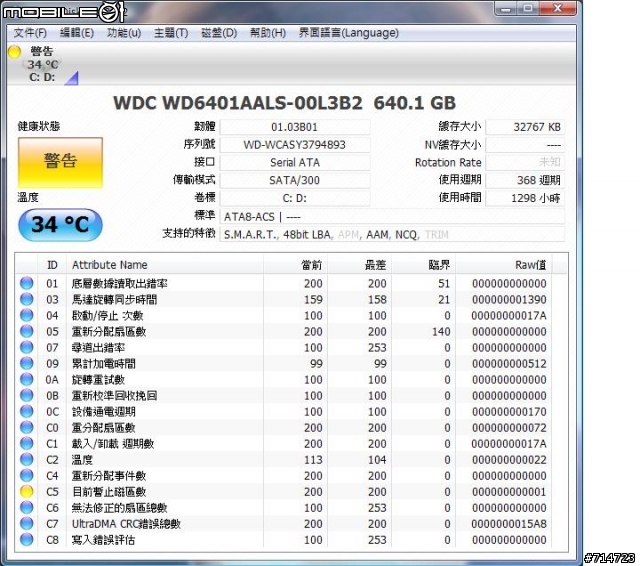
Task: Click the 32767 KB buffer size field
Action: click(x=525, y=127)
